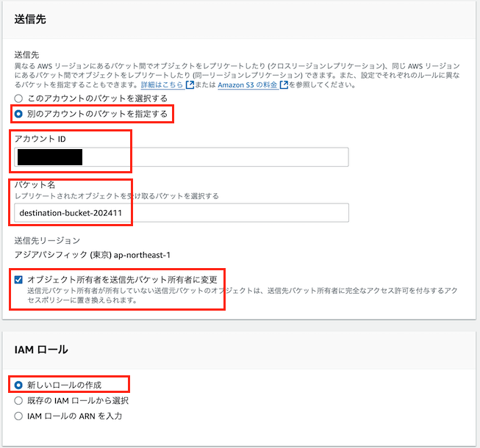Click the 'アカウント ID' field label
Screen dimensions: 480x448
40,139
